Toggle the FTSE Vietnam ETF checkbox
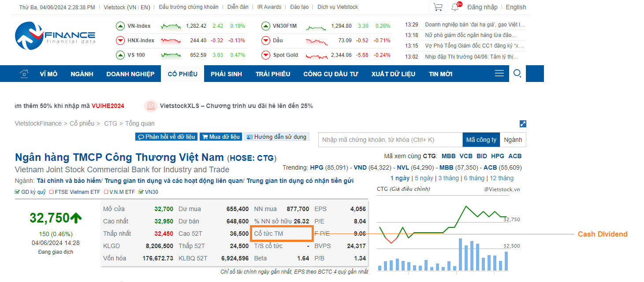The height and width of the screenshot is (282, 644). pyautogui.click(x=52, y=192)
